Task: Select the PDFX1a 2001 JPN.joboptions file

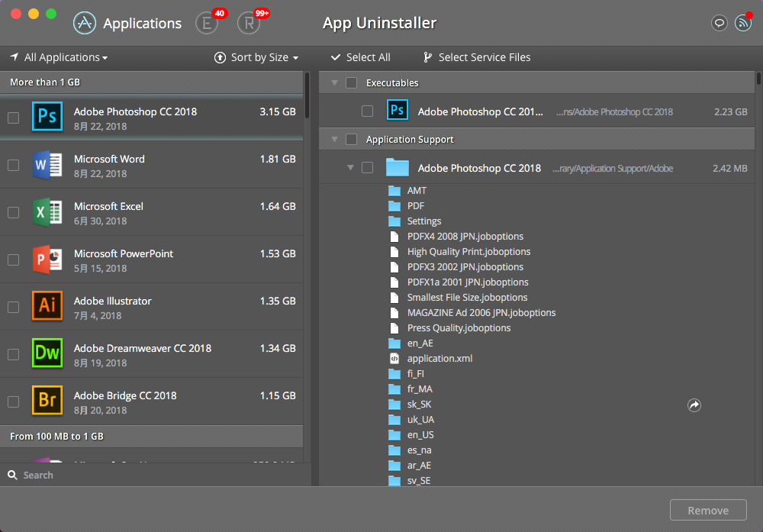Action: (468, 282)
